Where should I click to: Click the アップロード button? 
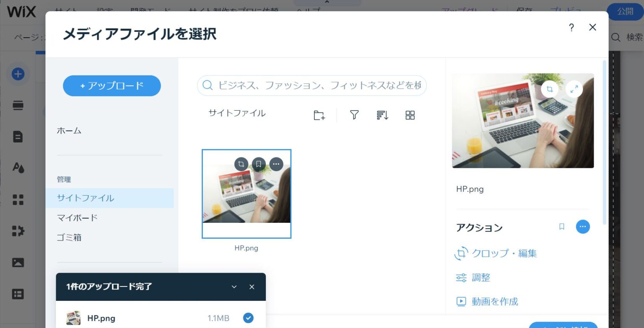coord(112,85)
